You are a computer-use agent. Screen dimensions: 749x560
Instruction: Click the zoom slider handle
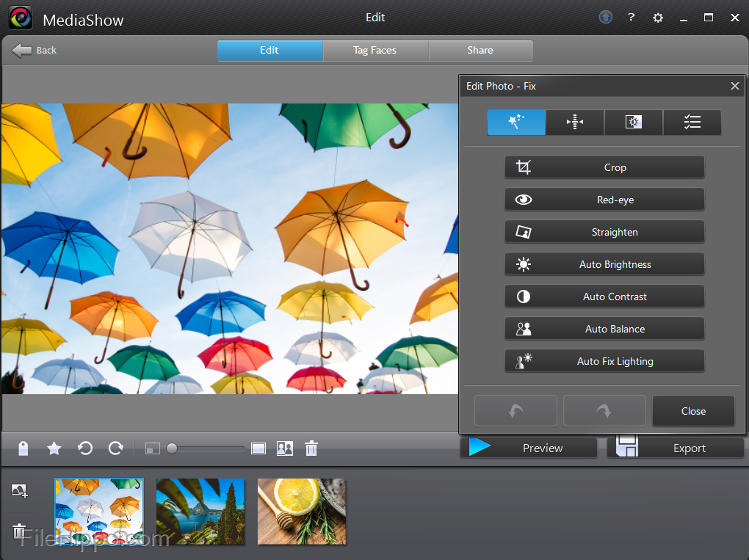pyautogui.click(x=172, y=448)
